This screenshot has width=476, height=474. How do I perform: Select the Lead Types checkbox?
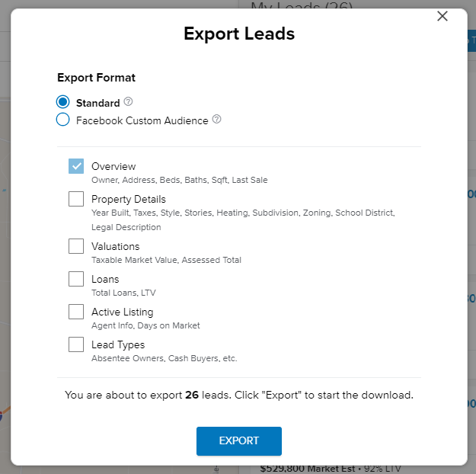tap(76, 344)
